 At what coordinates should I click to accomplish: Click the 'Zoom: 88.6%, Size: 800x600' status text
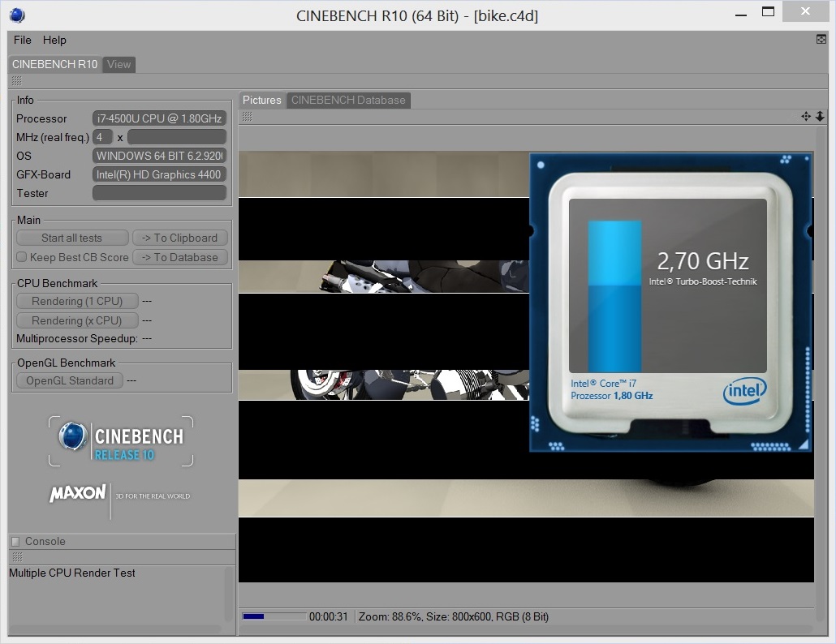coord(453,616)
